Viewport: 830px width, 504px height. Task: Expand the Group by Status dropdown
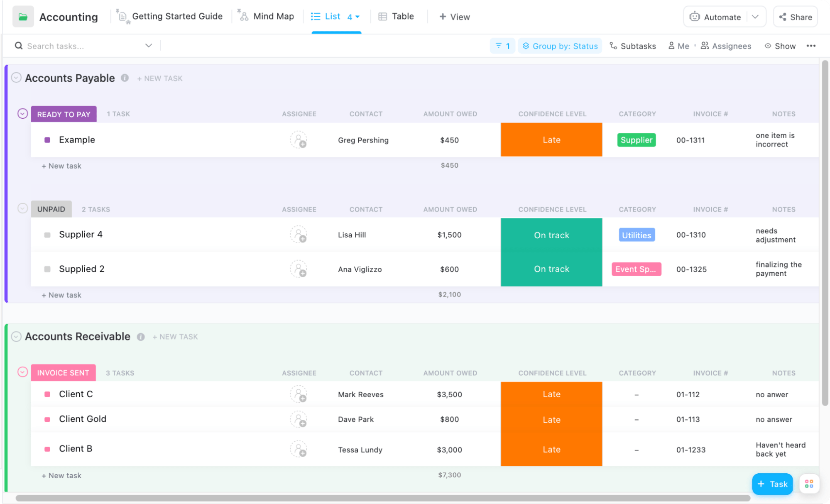560,46
